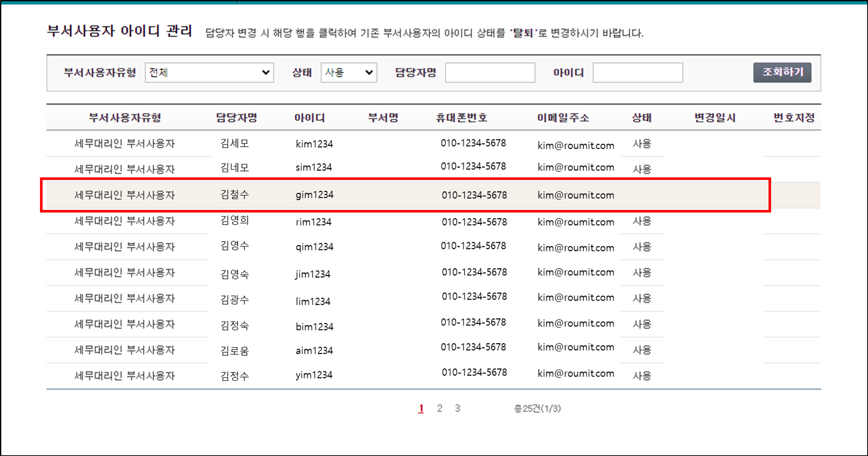Viewport: 868px width, 456px height.
Task: Expand the 상태 dropdown showing 사용
Action: [x=349, y=72]
